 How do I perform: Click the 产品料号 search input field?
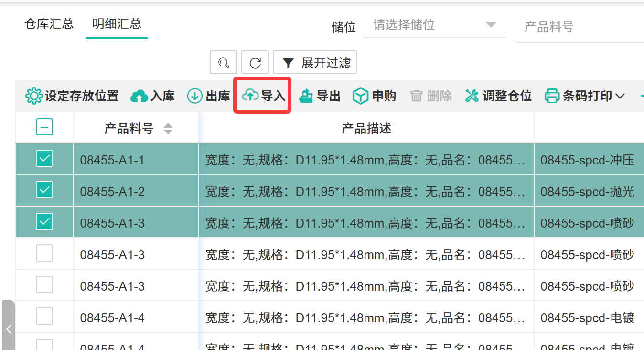578,27
